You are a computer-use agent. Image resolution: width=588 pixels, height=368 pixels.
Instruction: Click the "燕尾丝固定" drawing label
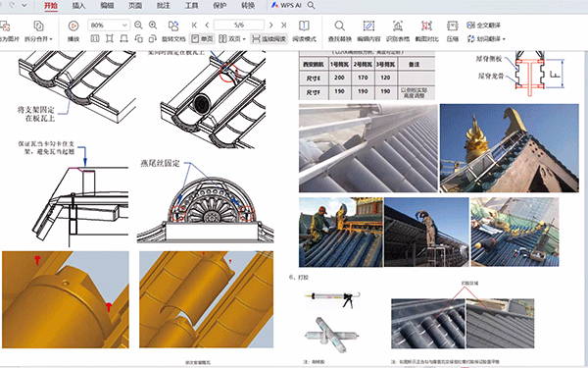(160, 163)
